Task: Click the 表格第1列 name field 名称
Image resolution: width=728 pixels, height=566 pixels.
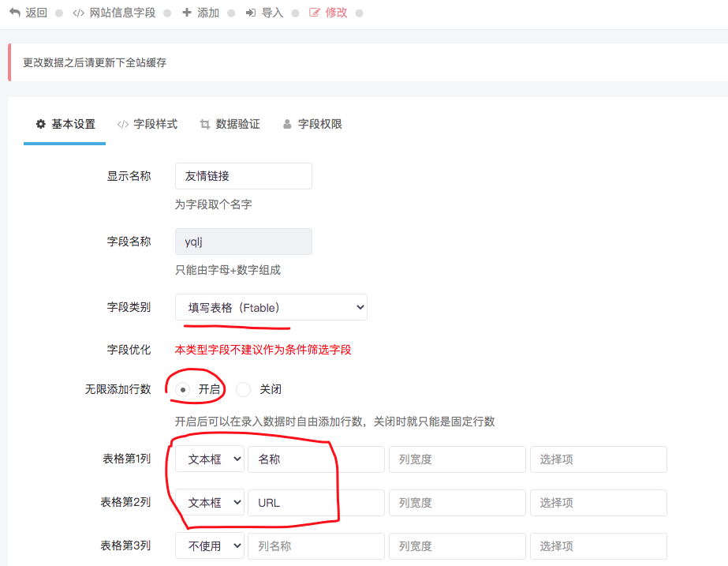Action: tap(316, 459)
